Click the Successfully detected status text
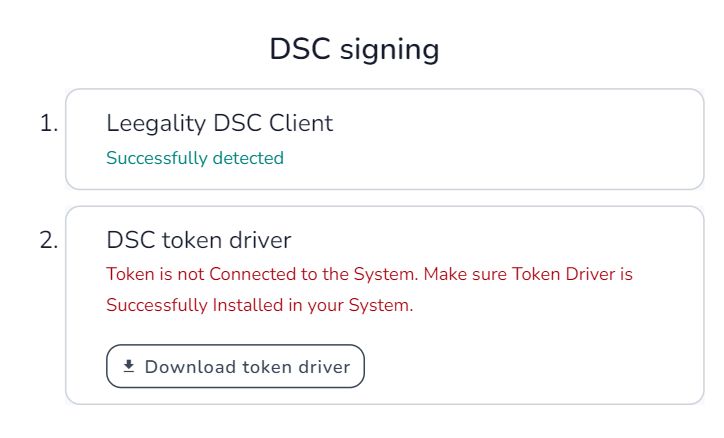 [195, 158]
